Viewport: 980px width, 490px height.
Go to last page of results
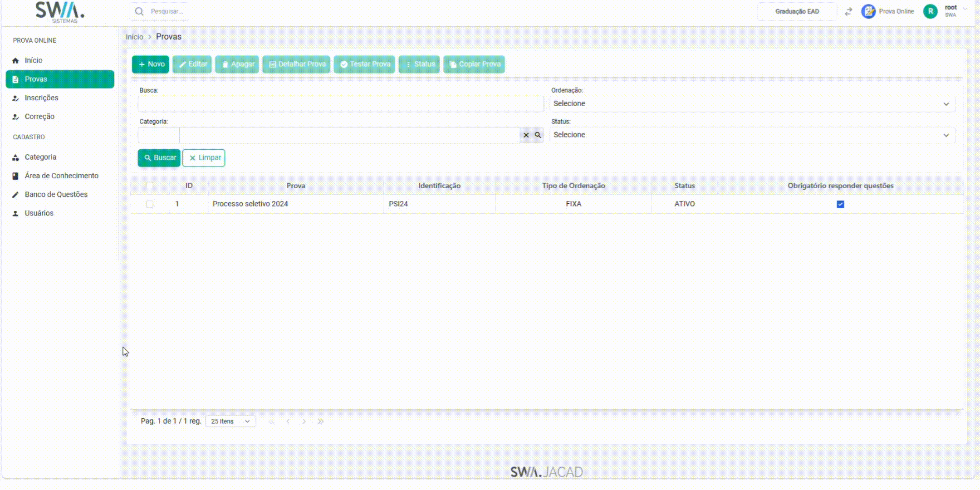(x=320, y=421)
